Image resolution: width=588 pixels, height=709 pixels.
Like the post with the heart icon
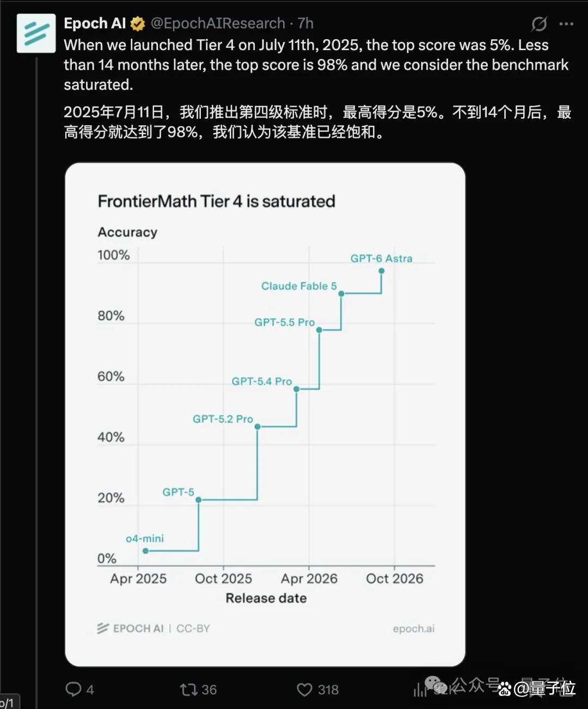pos(304,690)
